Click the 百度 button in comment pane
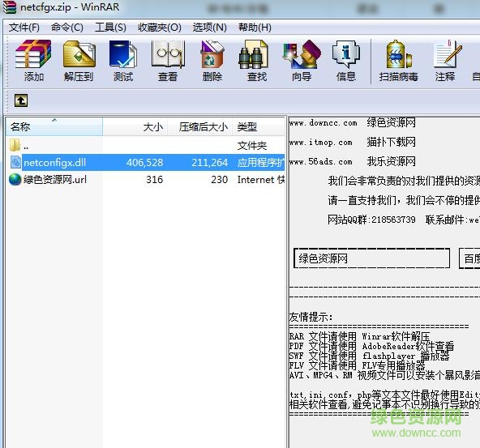 point(470,258)
